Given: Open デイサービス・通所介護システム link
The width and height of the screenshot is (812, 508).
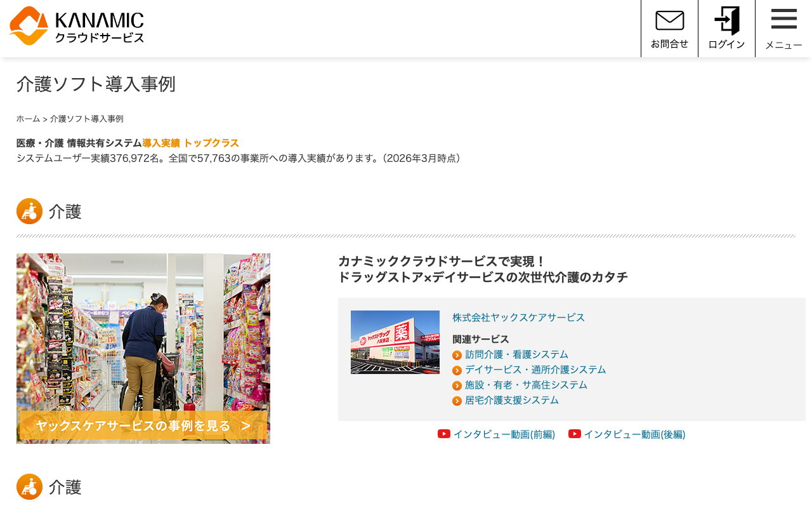Looking at the screenshot, I should click(535, 370).
